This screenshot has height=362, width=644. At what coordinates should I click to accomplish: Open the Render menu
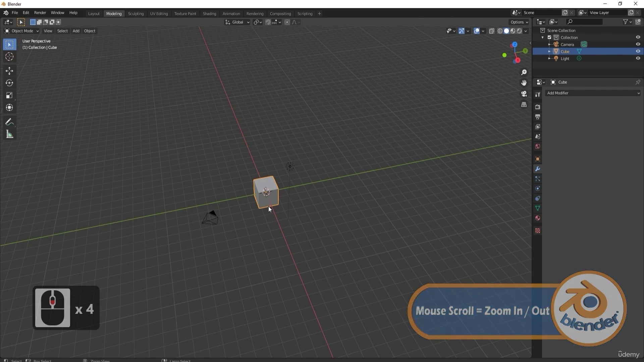click(40, 13)
